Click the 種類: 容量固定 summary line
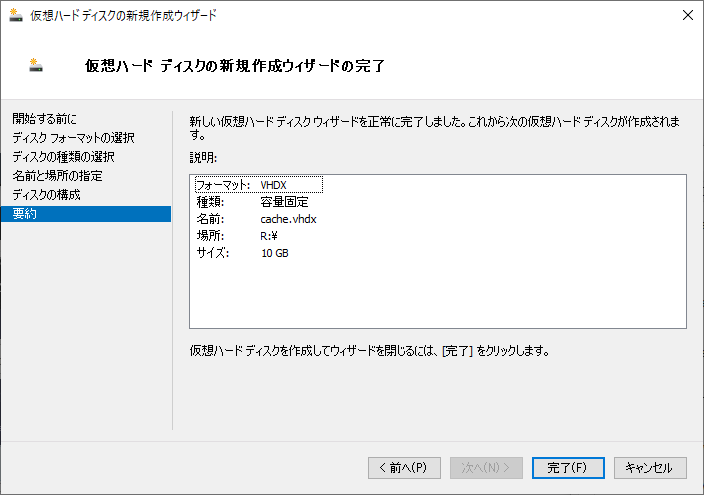Image resolution: width=704 pixels, height=495 pixels. [x=252, y=202]
